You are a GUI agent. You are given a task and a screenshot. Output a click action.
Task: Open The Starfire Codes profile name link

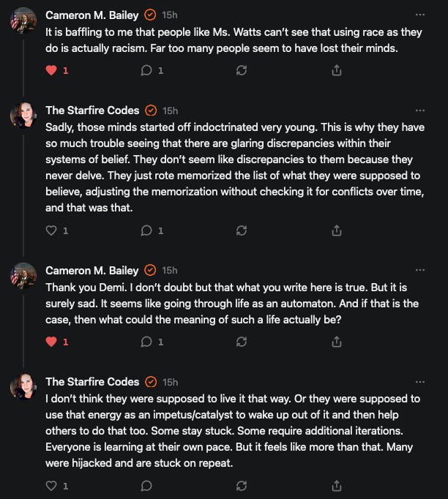pyautogui.click(x=92, y=110)
